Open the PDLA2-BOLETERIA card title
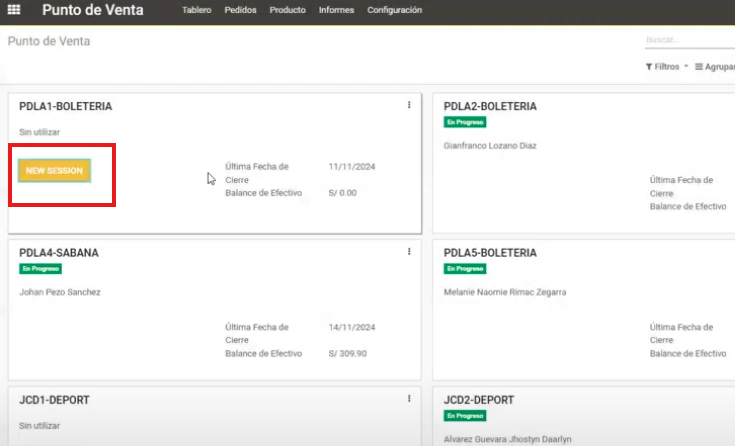 pos(490,106)
